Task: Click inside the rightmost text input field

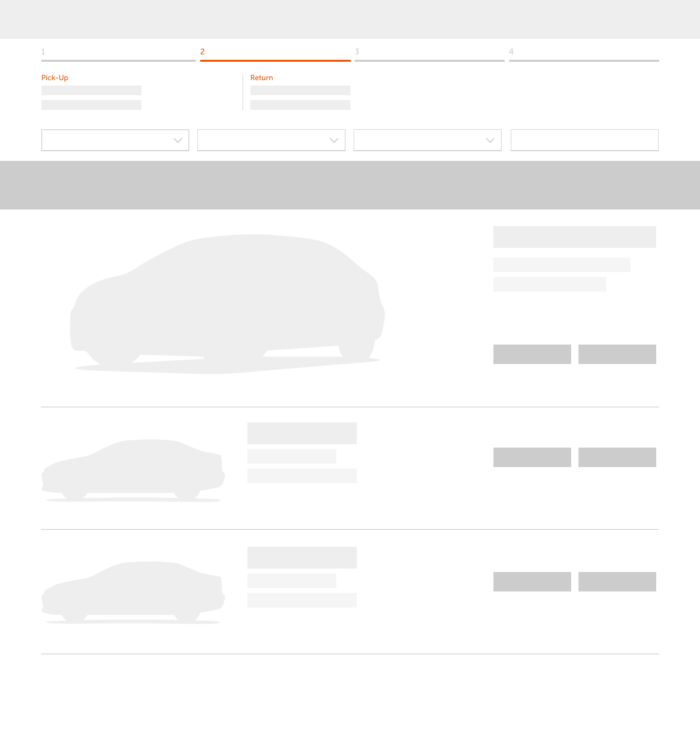Action: coord(584,140)
